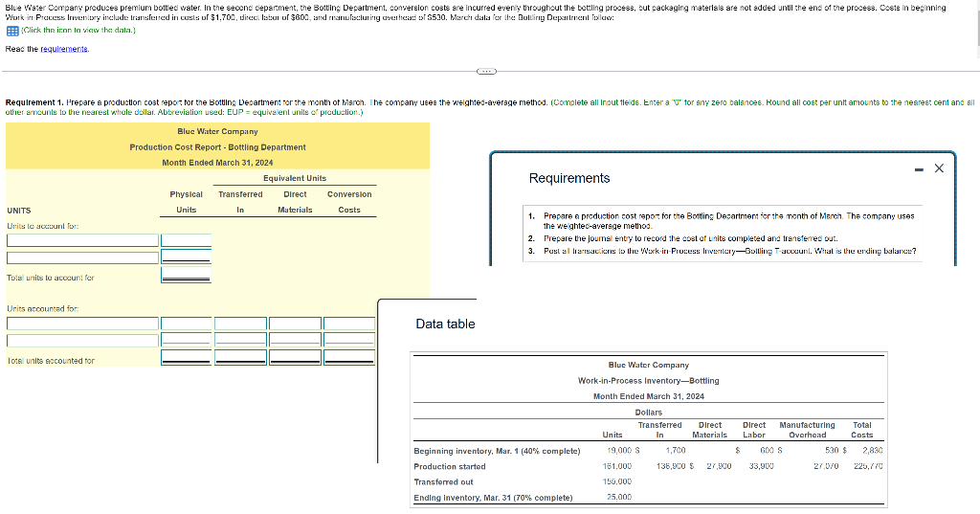Click the '225,770' total costs cell
This screenshot has height=514, width=980.
point(867,466)
